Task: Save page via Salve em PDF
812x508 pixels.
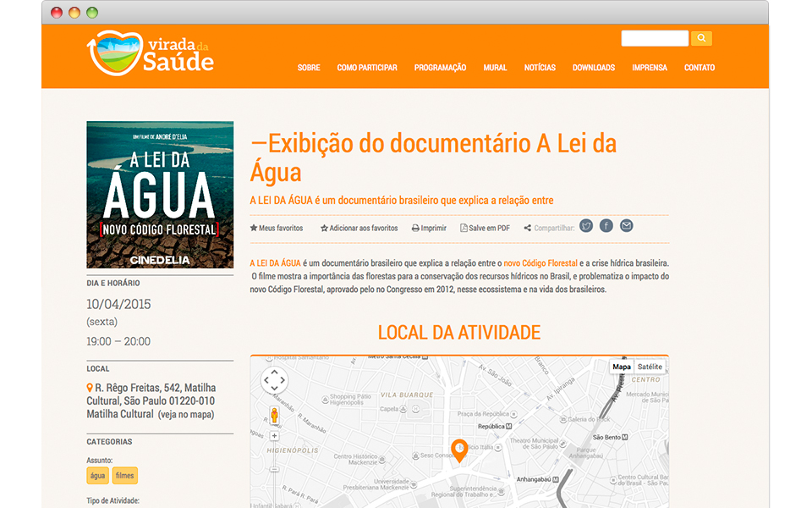Action: [486, 228]
